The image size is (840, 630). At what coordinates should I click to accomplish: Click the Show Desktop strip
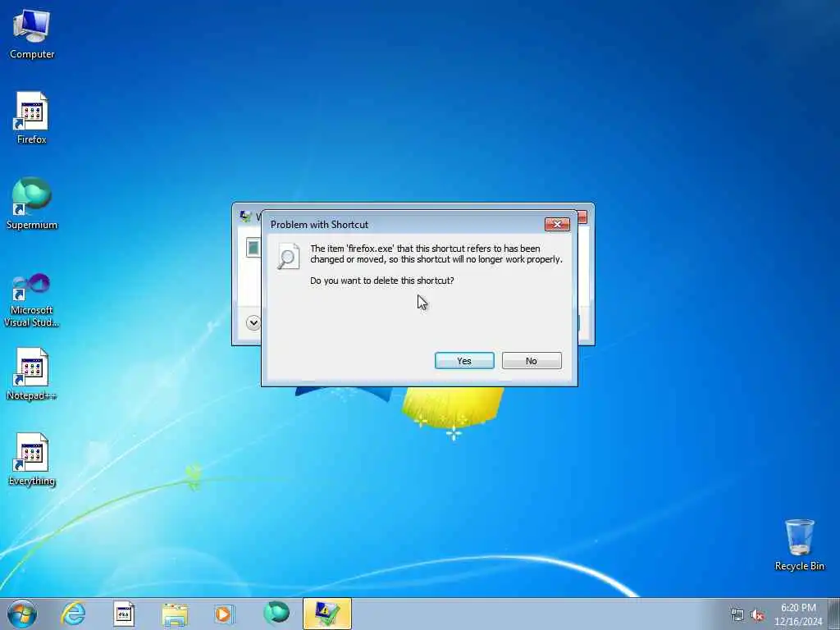point(834,614)
